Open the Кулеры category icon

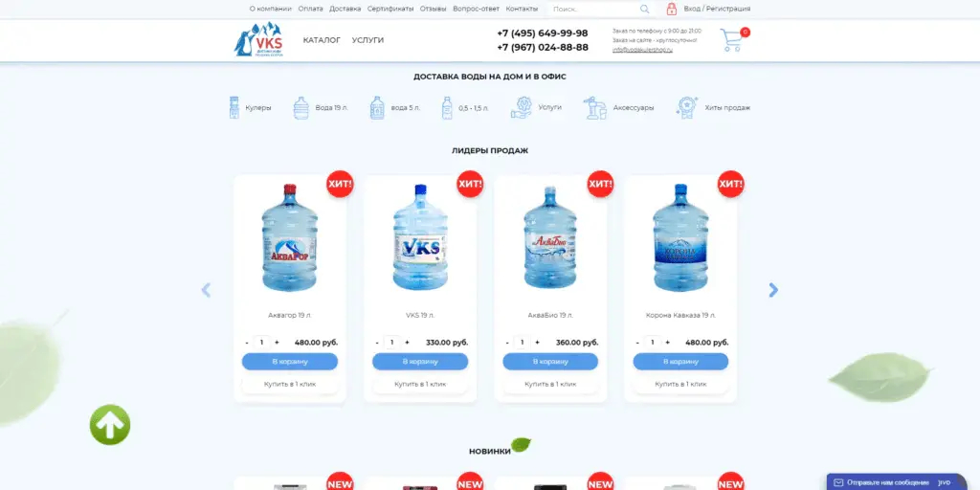click(x=234, y=107)
